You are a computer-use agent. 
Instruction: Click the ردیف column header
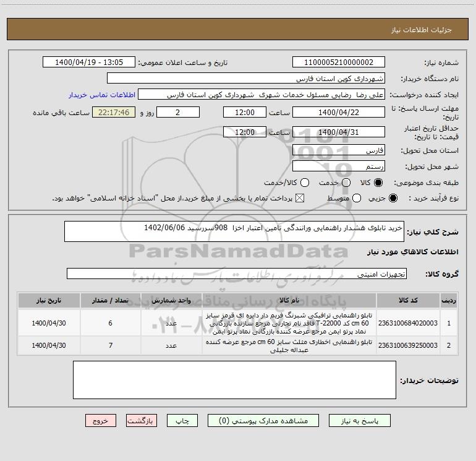449,300
